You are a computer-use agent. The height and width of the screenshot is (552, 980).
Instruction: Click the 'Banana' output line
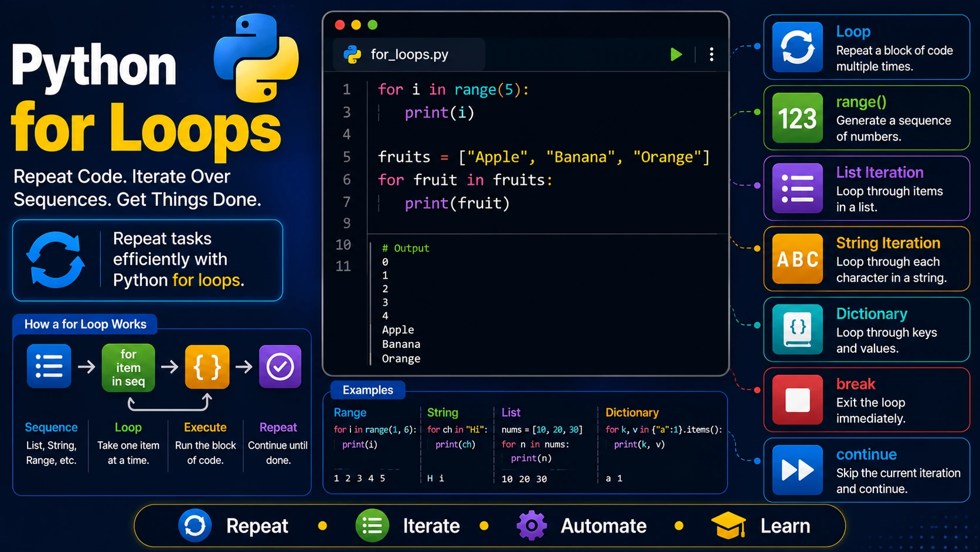point(401,344)
